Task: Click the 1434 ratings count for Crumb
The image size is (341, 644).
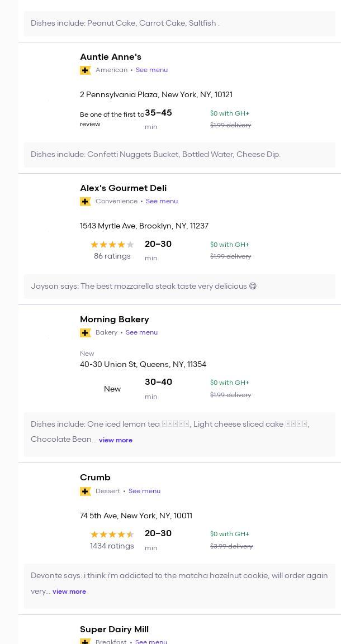Action: [112, 546]
